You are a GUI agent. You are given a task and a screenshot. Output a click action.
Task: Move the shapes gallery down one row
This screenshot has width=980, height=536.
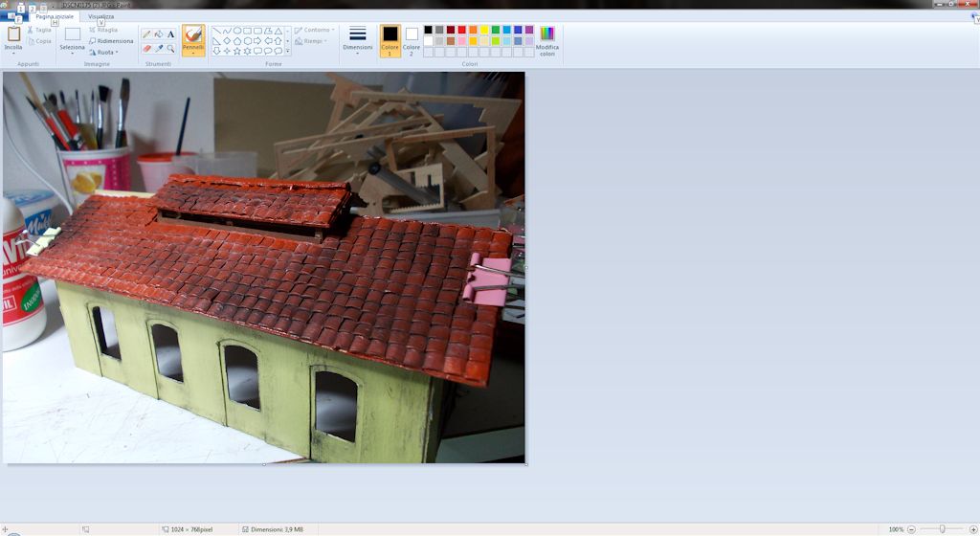(287, 40)
